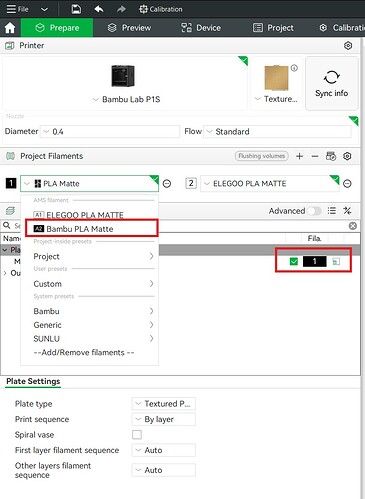Click the search magnifier icon
The height and width of the screenshot is (499, 365).
click(7, 226)
